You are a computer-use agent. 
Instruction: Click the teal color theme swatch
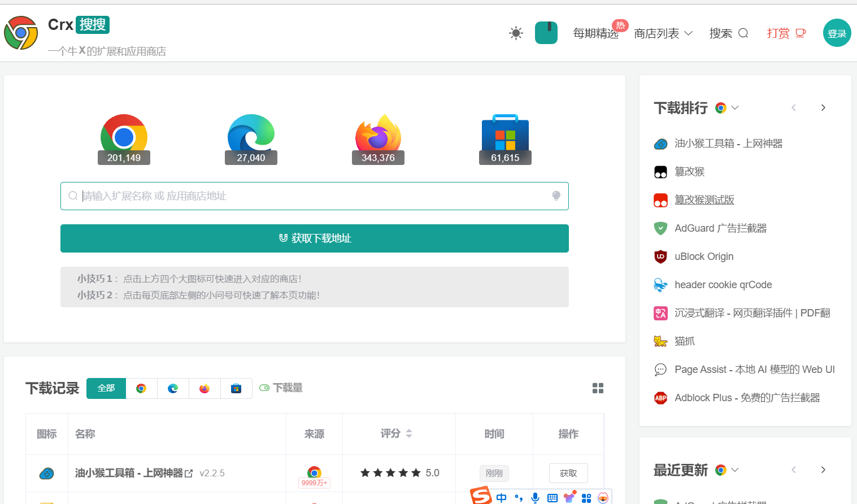546,33
